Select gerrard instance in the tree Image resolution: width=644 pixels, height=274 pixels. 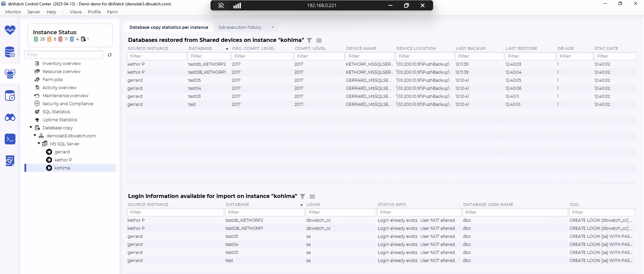62,152
